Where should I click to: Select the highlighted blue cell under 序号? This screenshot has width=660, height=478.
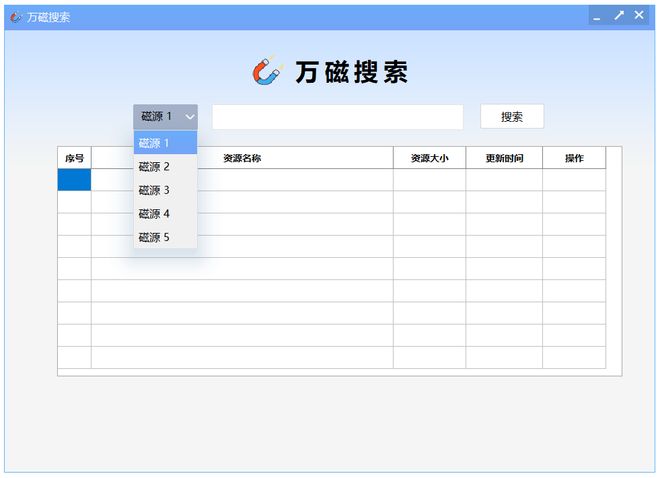(75, 180)
